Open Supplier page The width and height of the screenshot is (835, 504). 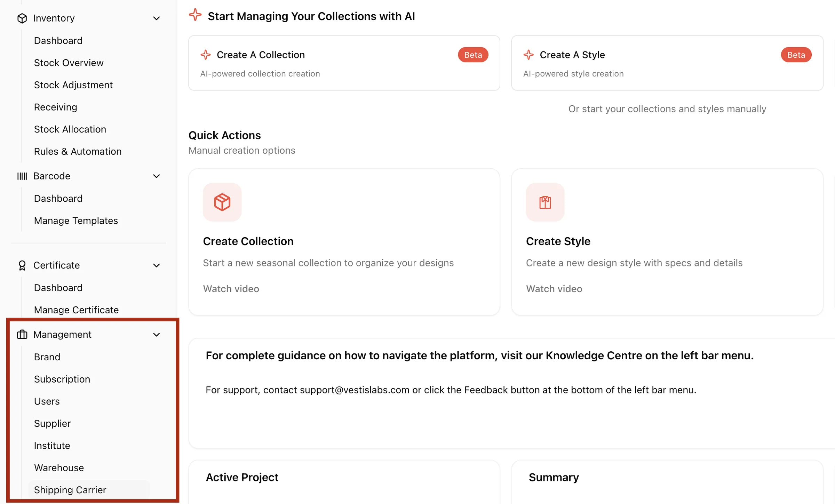[53, 423]
